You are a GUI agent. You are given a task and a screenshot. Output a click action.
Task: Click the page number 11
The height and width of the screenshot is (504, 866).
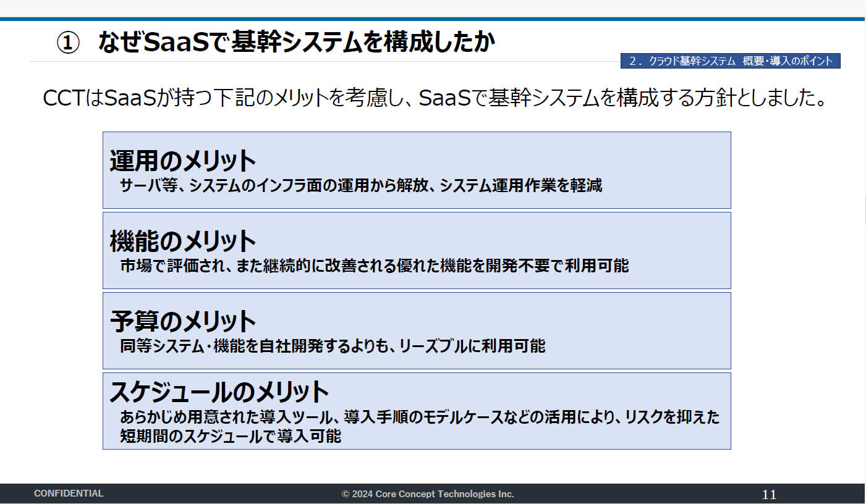[769, 495]
